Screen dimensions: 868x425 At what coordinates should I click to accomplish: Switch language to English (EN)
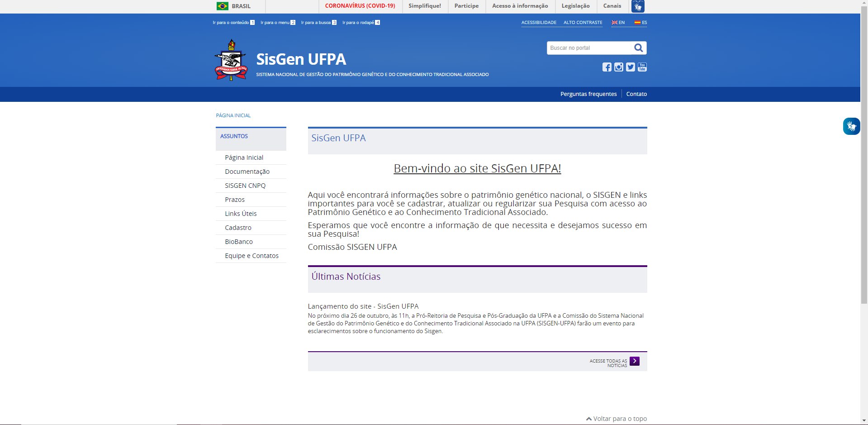[618, 23]
